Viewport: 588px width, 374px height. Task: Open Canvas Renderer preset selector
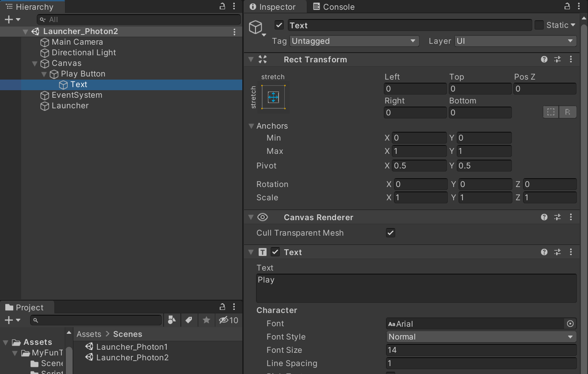click(557, 217)
